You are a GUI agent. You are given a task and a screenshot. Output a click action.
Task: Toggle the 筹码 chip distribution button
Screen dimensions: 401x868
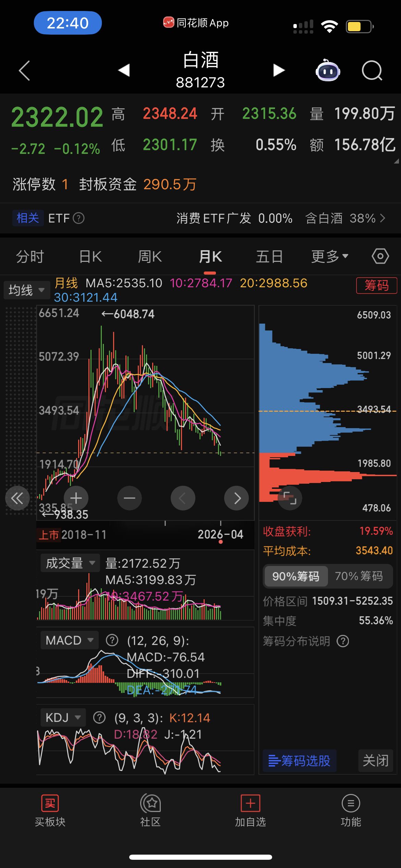tap(376, 285)
